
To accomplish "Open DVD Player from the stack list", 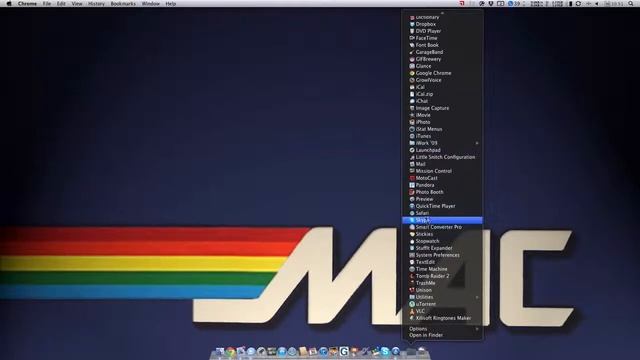I will coord(442,31).
